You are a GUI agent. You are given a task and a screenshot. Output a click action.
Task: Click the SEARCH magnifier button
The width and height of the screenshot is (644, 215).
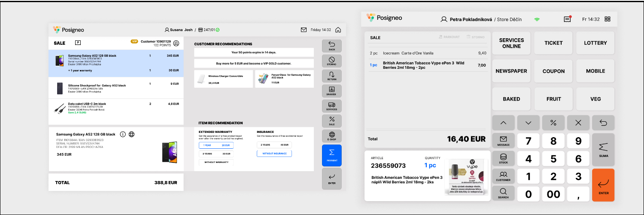[x=503, y=193]
